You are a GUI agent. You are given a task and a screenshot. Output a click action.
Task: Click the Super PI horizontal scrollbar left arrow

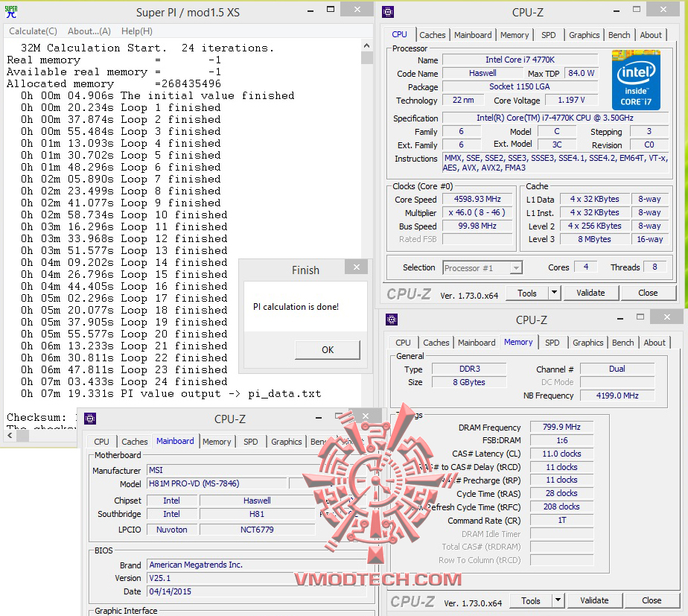pyautogui.click(x=10, y=436)
